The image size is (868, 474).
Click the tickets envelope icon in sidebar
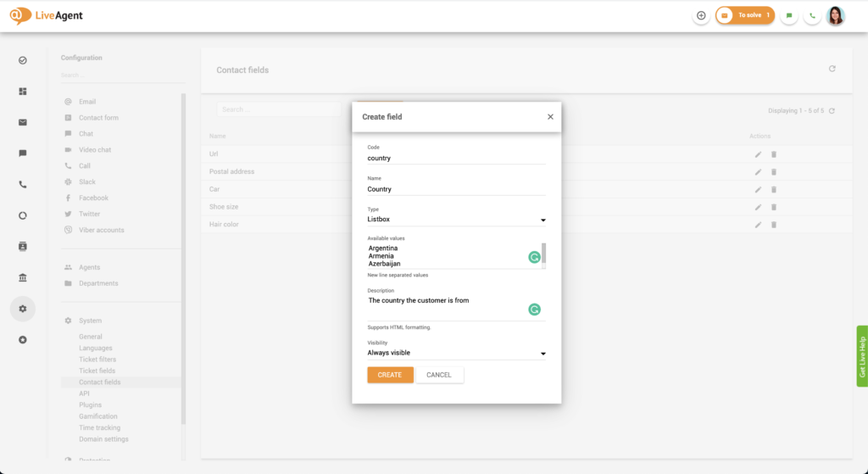point(22,122)
